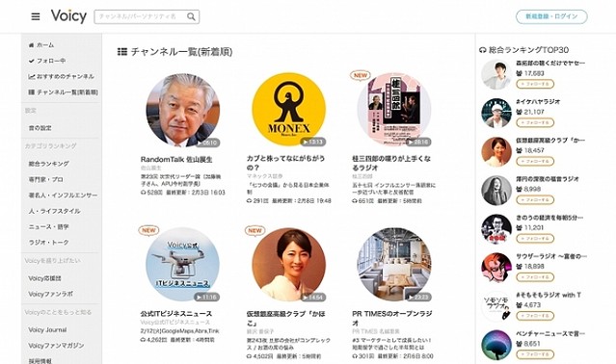Open チャンネル一覧(新着順) in the sidebar
Viewport: 616px width, 364px height.
[x=63, y=92]
